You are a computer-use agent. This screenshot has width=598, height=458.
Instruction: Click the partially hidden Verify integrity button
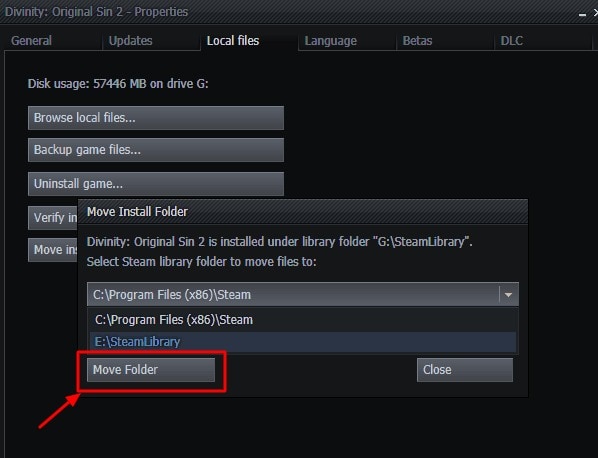pyautogui.click(x=53, y=218)
